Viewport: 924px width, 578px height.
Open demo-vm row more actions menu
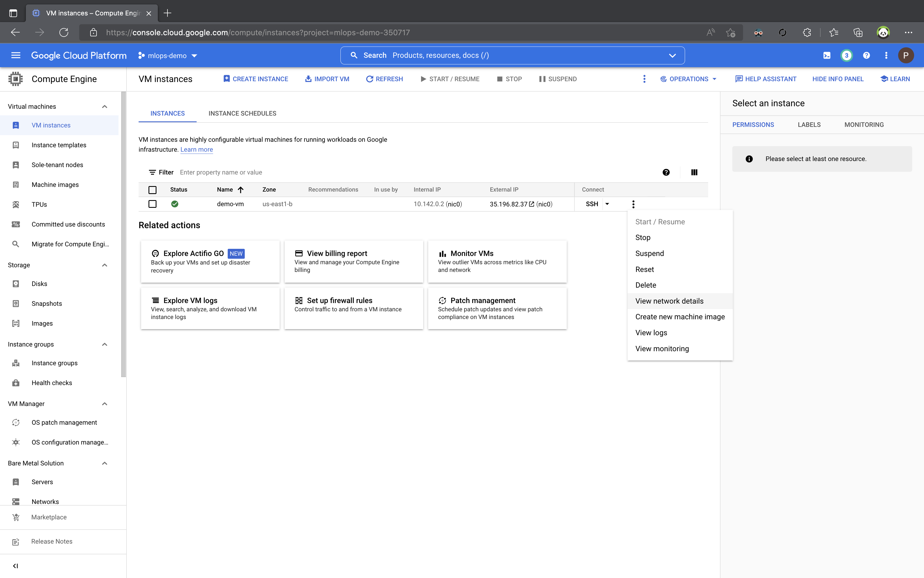633,204
